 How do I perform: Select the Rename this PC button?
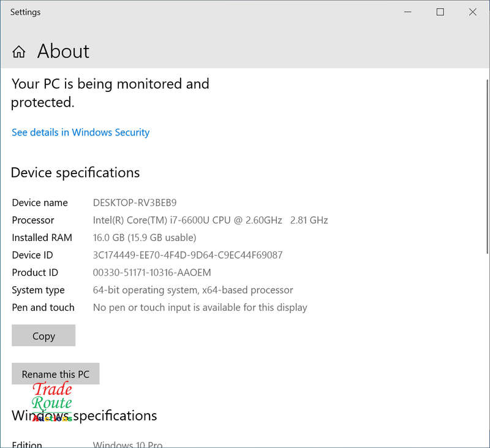(56, 374)
